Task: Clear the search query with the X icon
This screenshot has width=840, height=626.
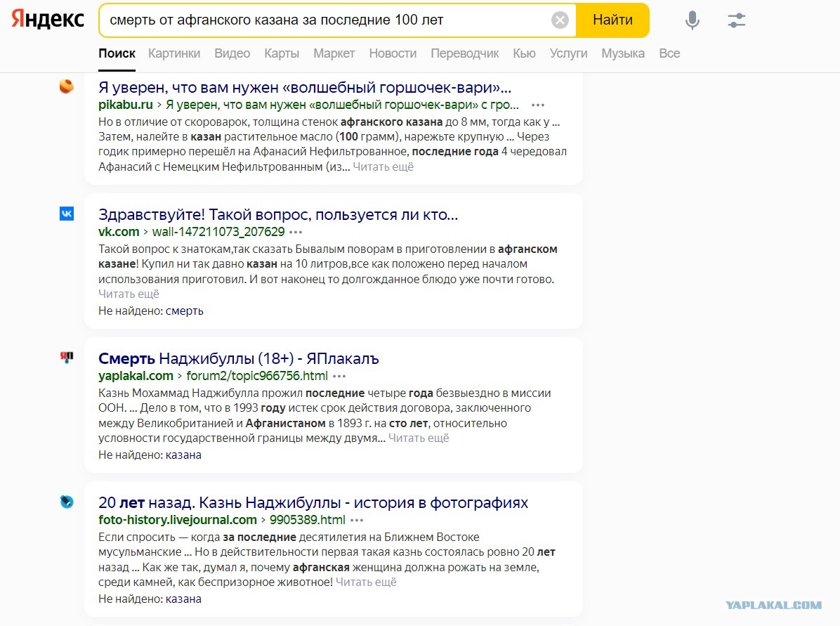Action: [560, 20]
